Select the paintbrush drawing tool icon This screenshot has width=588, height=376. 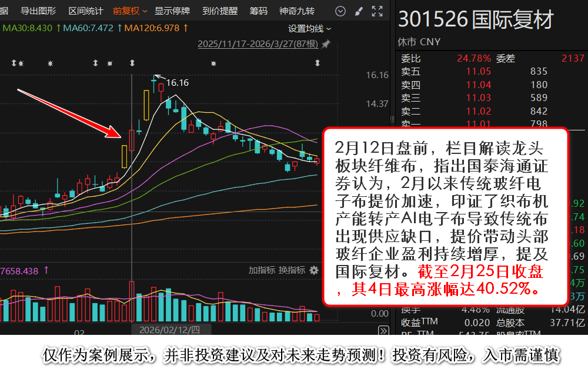359,11
